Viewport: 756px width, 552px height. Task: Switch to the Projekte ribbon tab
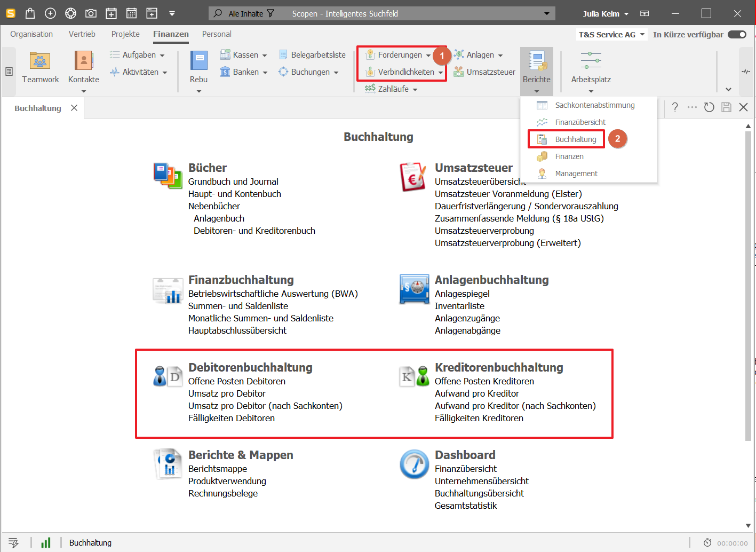pos(125,34)
